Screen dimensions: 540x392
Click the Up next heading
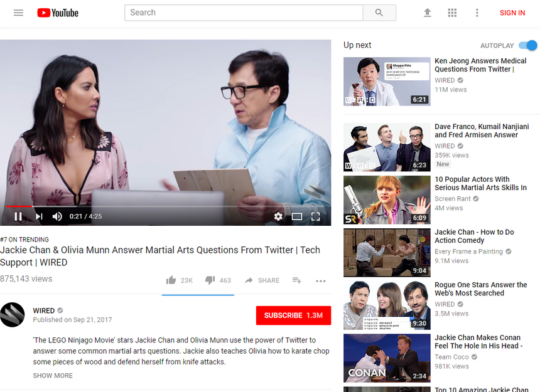click(357, 45)
